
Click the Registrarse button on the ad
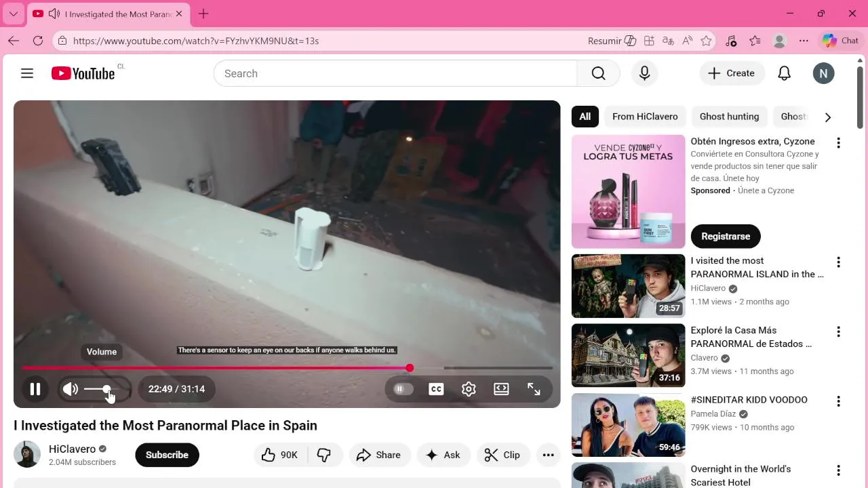(726, 236)
